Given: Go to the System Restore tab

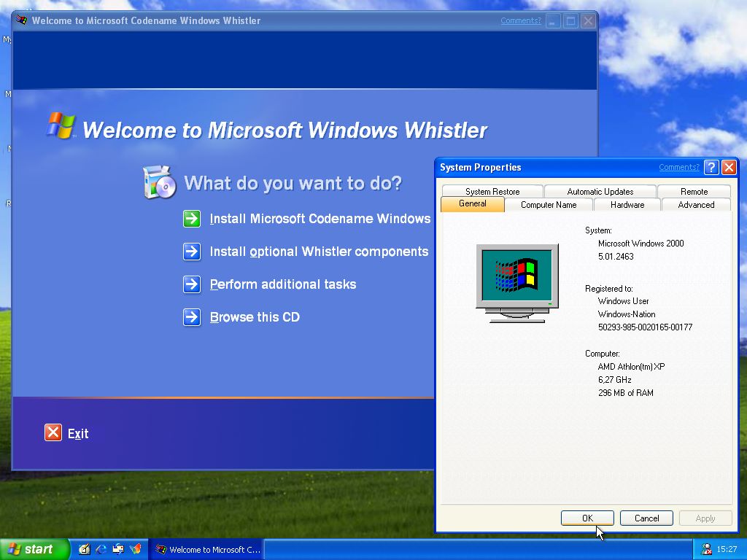Looking at the screenshot, I should pyautogui.click(x=492, y=192).
